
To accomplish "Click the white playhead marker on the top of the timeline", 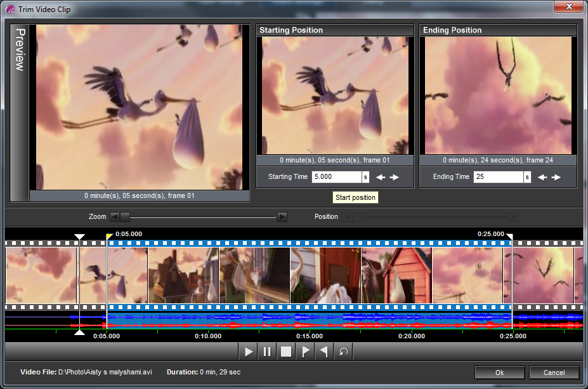I will point(79,237).
